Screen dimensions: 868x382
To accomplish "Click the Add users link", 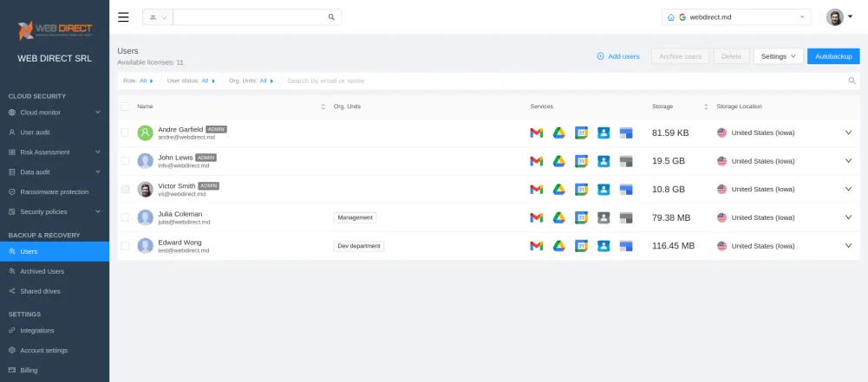I will tap(617, 56).
